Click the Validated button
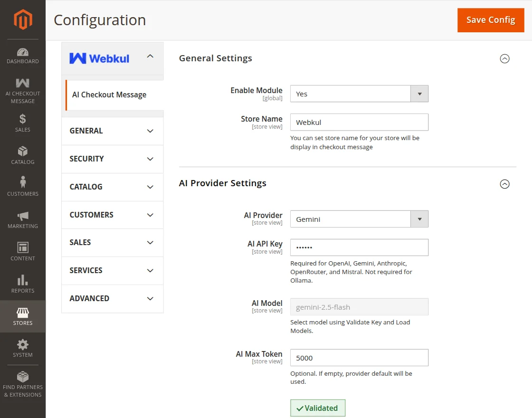This screenshot has height=418, width=532. tap(318, 408)
